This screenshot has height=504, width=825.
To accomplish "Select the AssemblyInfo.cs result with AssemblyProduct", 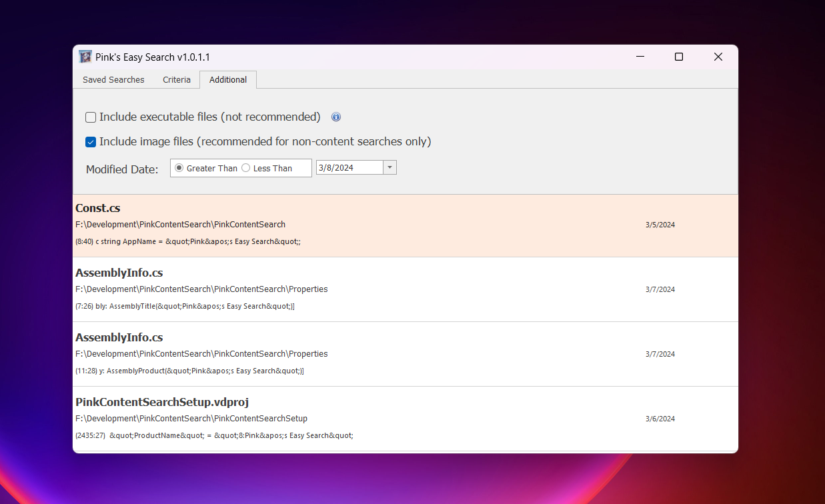I will pos(119,337).
